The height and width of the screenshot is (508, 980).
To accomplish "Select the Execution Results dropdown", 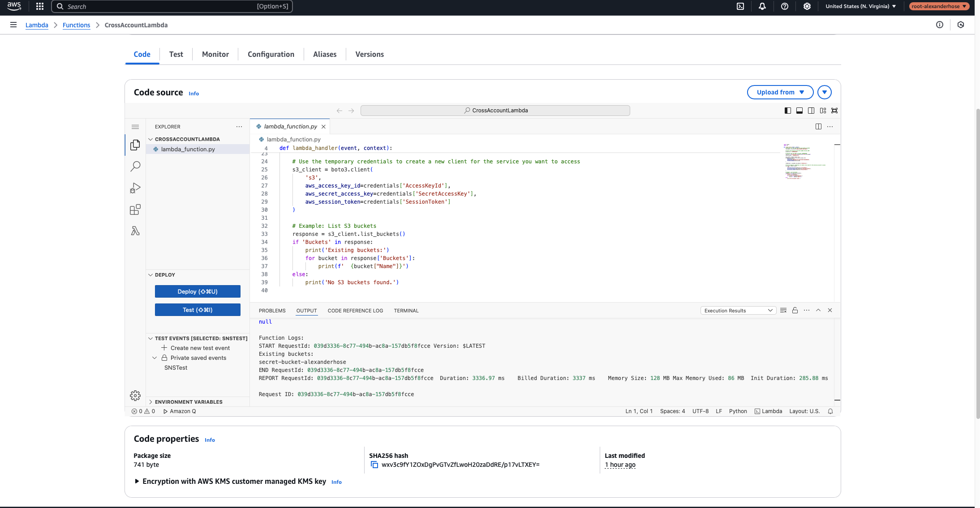I will click(738, 310).
